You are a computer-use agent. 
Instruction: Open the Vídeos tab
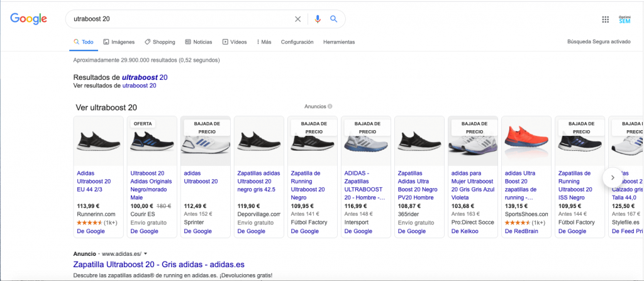tap(235, 42)
